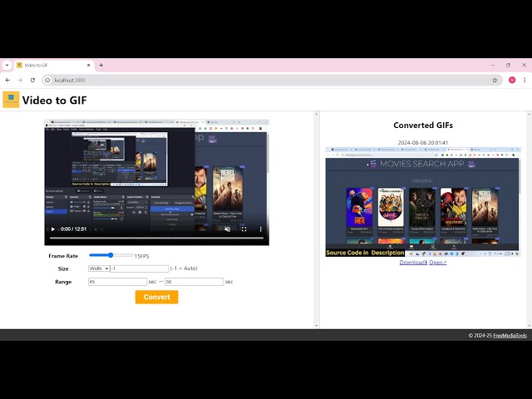Enter fullscreen mode on the video
This screenshot has height=399, width=532.
[x=244, y=229]
